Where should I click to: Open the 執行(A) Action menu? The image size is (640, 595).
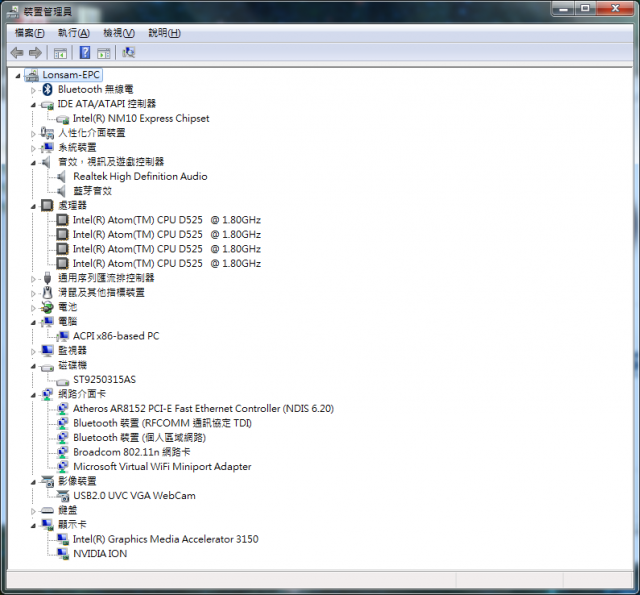74,33
